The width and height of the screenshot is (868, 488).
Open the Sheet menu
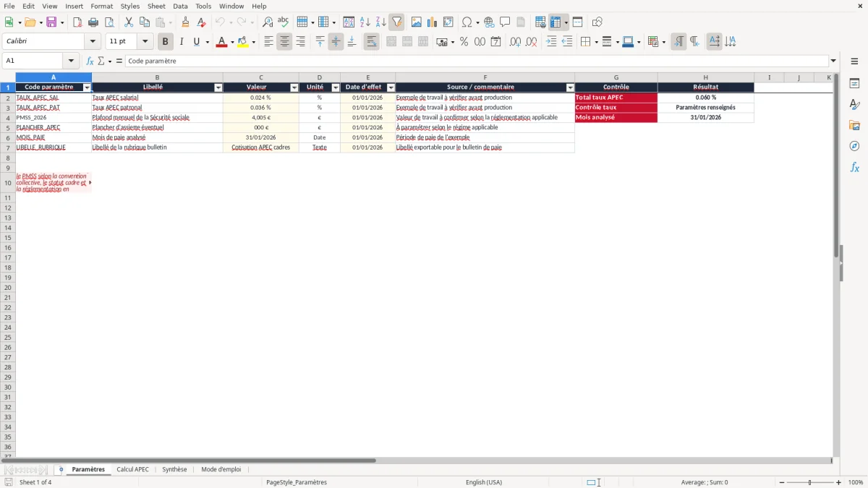point(156,6)
